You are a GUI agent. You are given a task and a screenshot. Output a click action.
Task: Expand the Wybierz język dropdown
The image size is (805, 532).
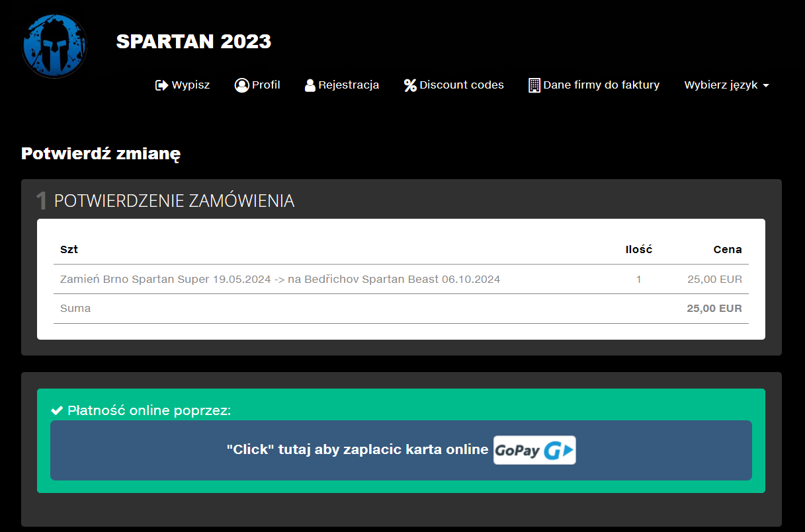click(726, 85)
